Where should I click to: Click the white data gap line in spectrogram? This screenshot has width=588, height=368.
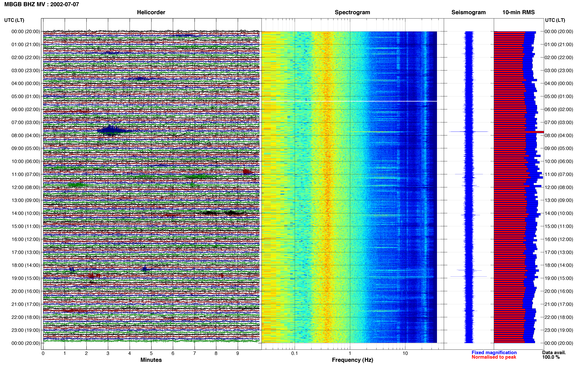349,101
